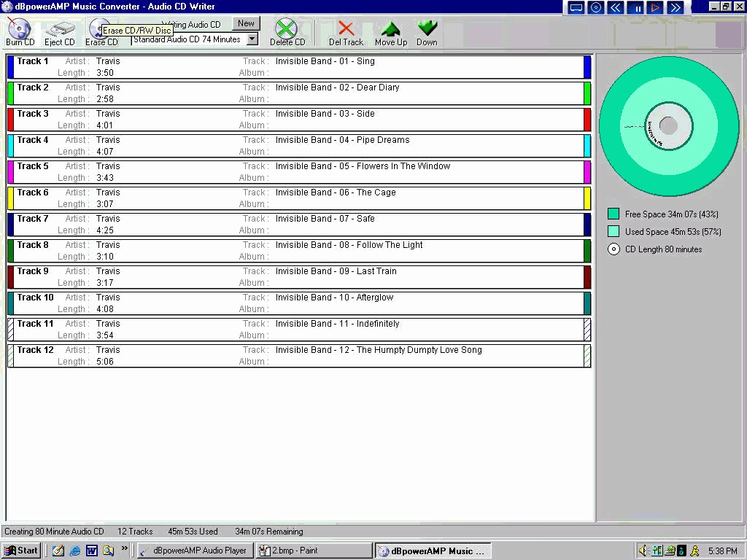Click the Free Space green legend swatch
The height and width of the screenshot is (560, 747).
[x=614, y=214]
